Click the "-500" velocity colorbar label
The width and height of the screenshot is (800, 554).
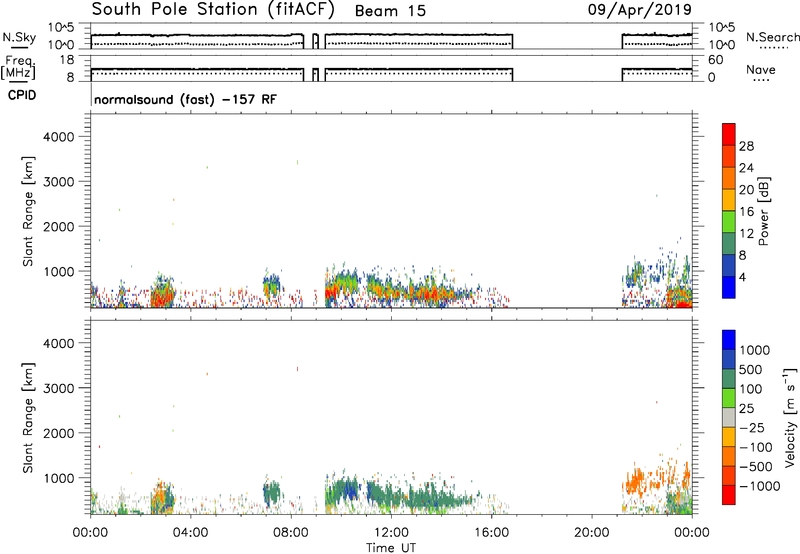click(756, 467)
